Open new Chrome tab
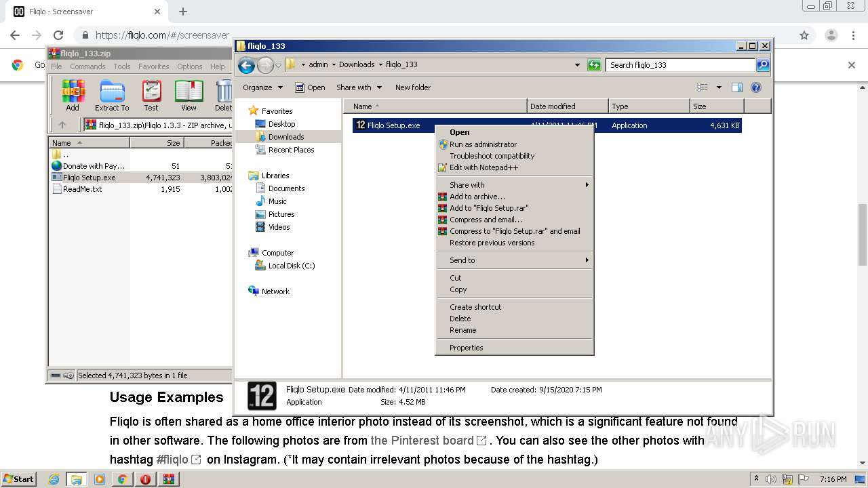 pos(182,12)
